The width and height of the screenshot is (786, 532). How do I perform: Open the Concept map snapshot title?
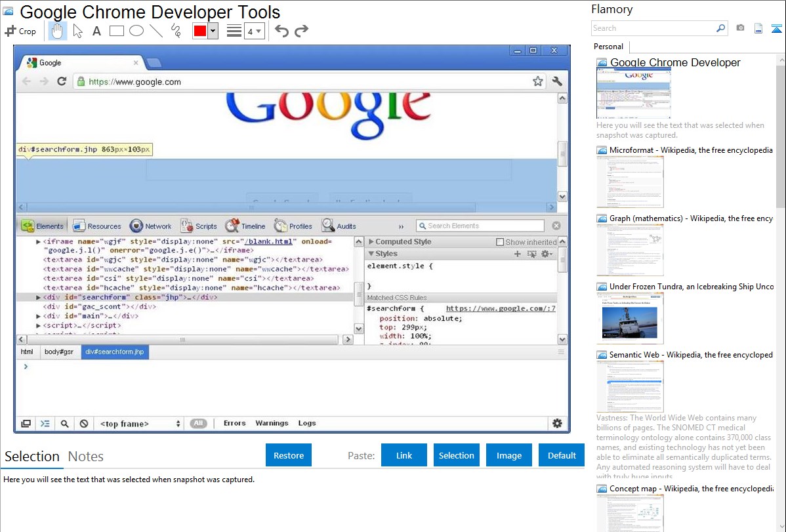coord(691,488)
